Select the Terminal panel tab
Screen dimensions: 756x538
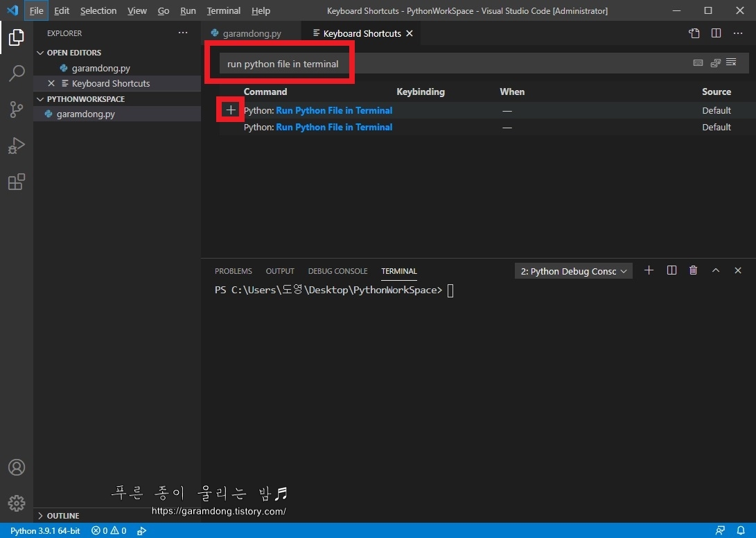[399, 271]
